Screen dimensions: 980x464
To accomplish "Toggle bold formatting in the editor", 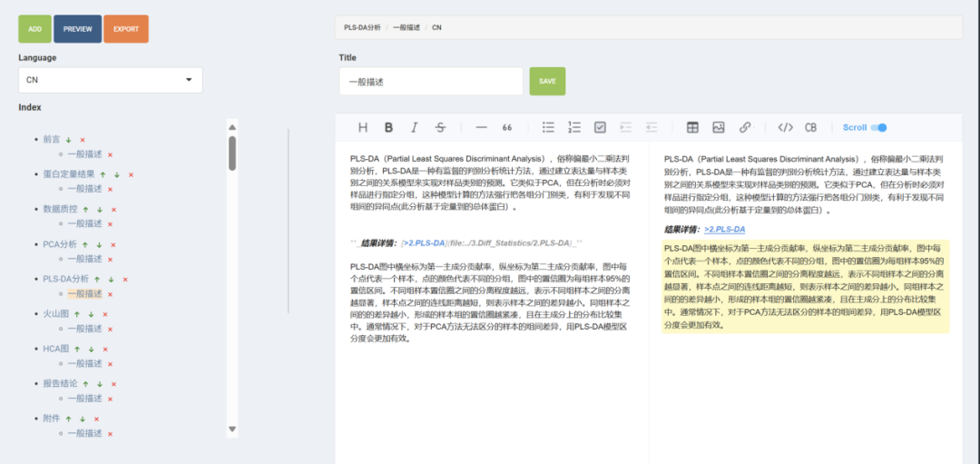I will (388, 127).
